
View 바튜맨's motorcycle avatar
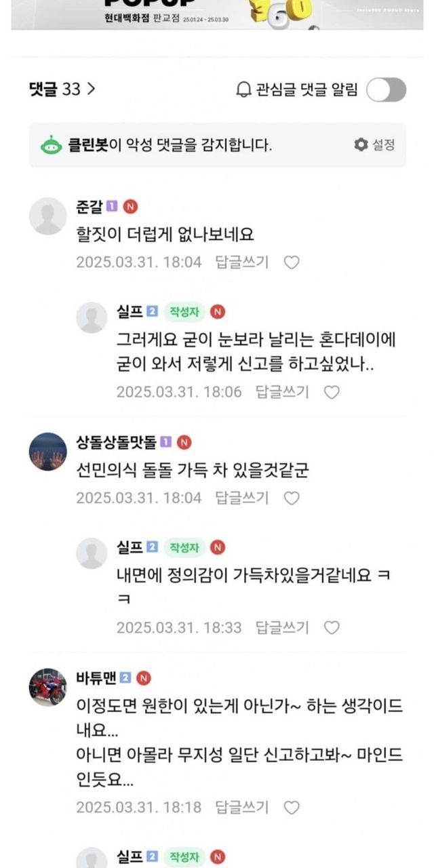pos(48,686)
